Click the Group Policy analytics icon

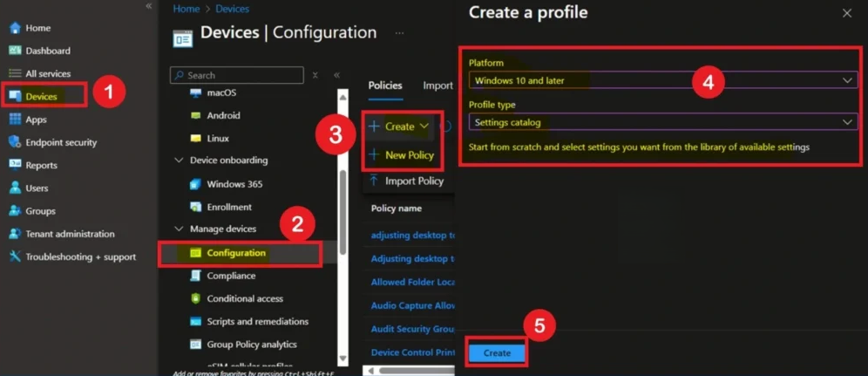coord(195,344)
